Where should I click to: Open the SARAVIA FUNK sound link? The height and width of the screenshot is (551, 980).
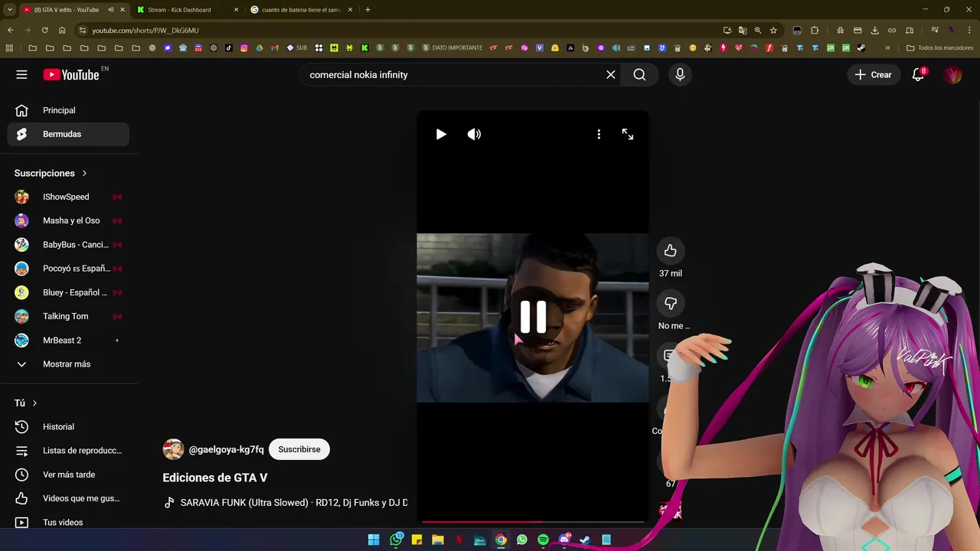point(286,503)
